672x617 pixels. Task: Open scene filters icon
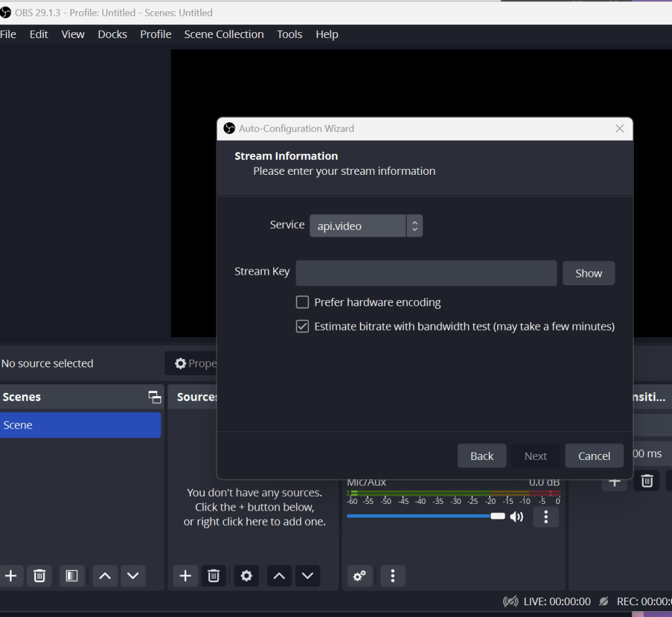(x=72, y=576)
